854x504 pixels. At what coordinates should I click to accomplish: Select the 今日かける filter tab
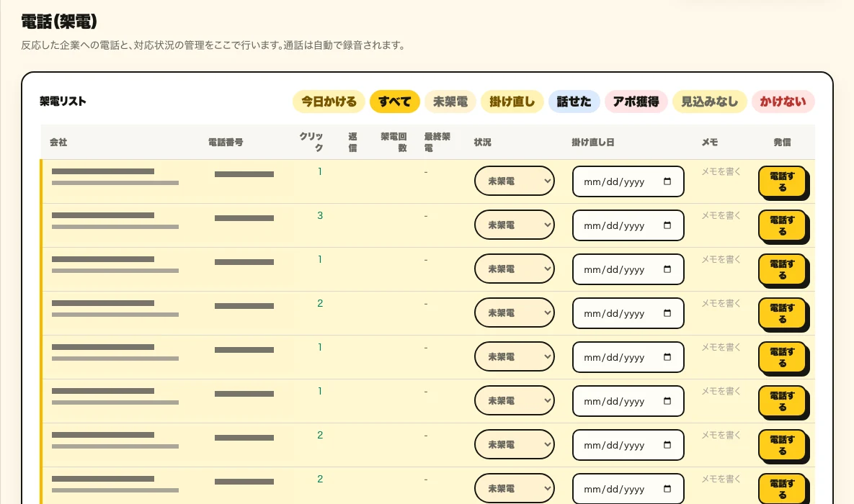click(x=329, y=102)
